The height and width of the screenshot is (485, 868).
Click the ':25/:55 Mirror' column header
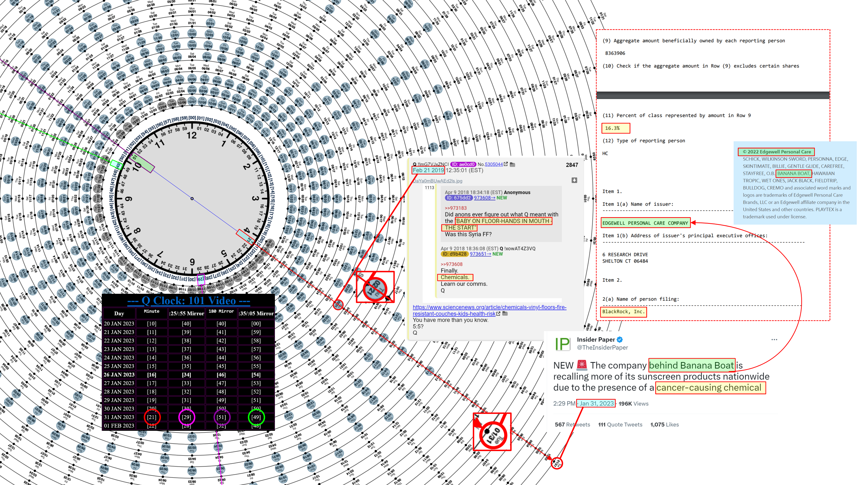[x=186, y=313]
